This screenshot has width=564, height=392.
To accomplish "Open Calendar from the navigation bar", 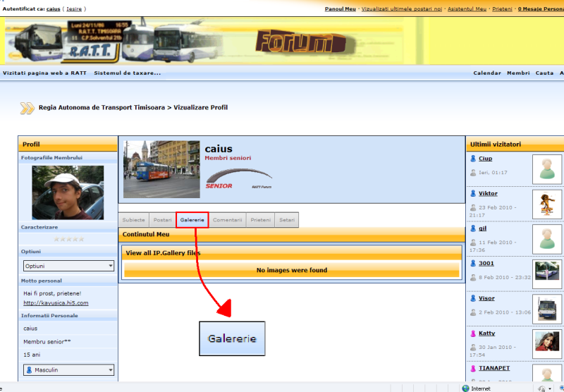I will (486, 73).
